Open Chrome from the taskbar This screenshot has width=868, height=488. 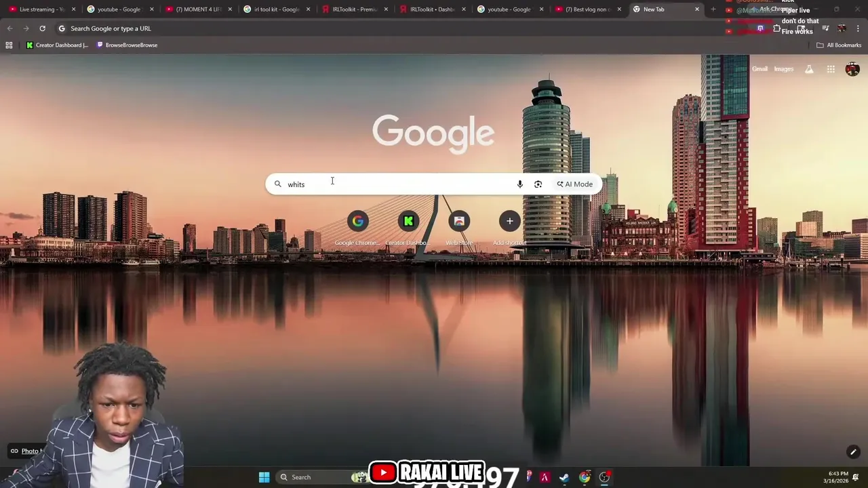click(x=585, y=477)
